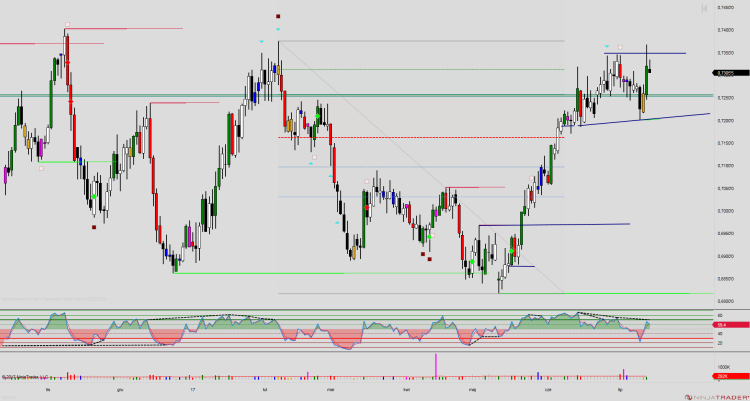Image resolution: width=750 pixels, height=401 pixels.
Task: Click the red volume value marker 292K
Action: (x=731, y=376)
